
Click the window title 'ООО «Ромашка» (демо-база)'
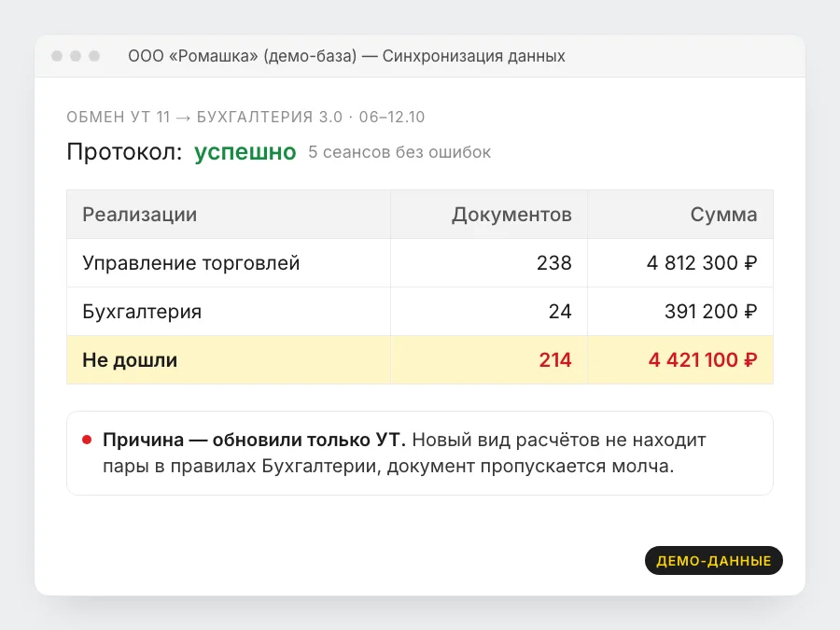point(242,56)
